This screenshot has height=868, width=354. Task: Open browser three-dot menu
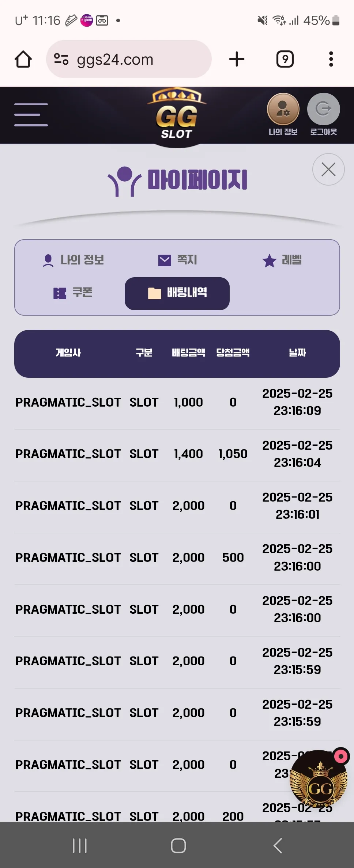coord(331,59)
